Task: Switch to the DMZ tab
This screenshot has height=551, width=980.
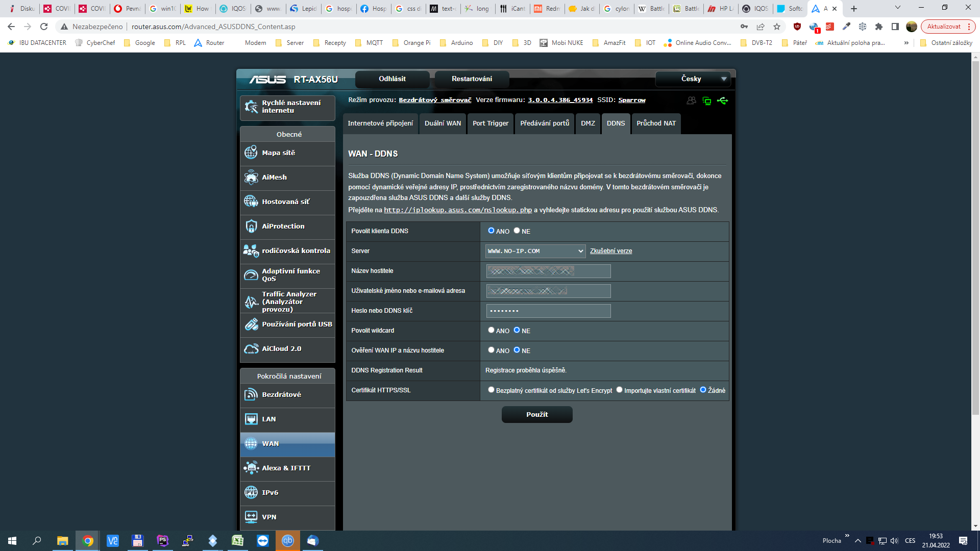Action: point(588,123)
